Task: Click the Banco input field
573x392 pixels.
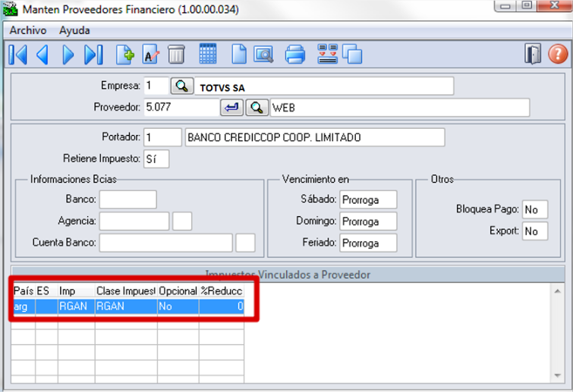Action: [x=128, y=199]
